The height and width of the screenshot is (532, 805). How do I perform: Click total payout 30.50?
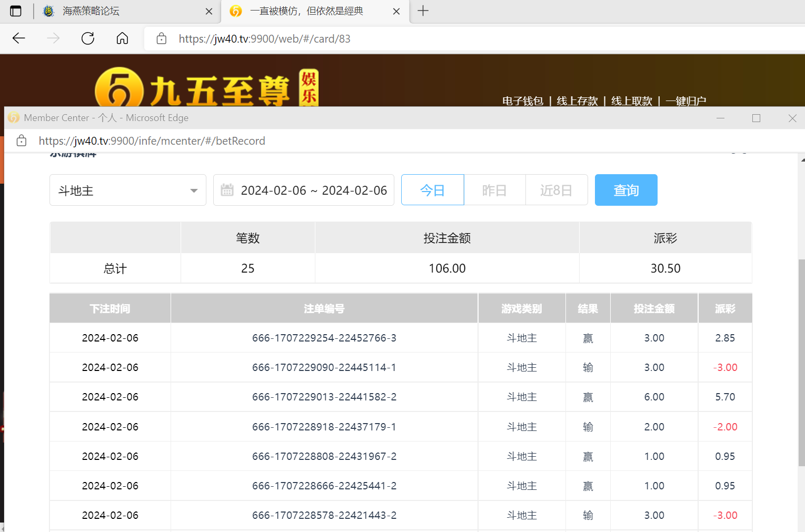pyautogui.click(x=665, y=268)
